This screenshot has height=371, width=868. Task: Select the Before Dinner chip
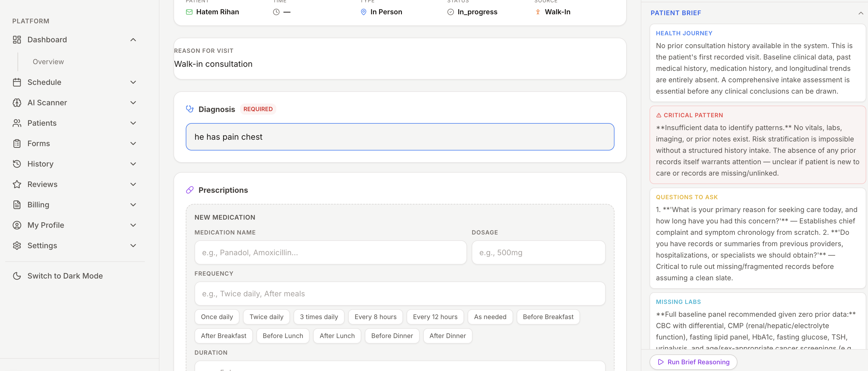pyautogui.click(x=392, y=336)
